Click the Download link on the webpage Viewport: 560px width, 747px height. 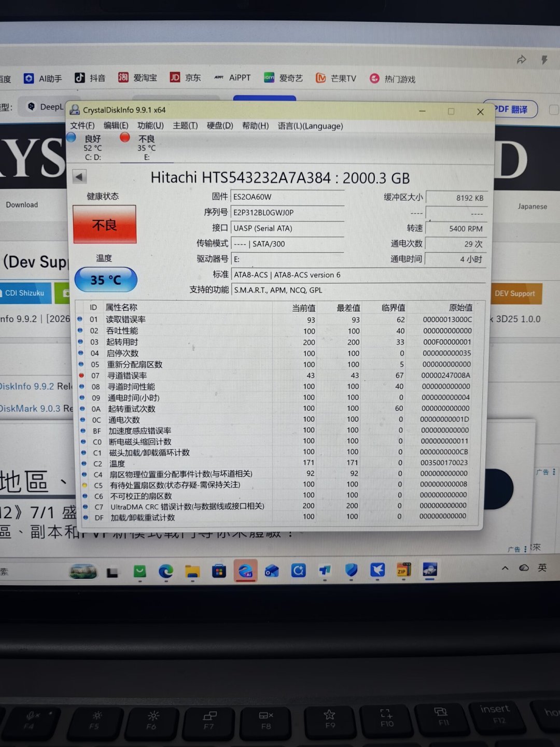(x=22, y=205)
